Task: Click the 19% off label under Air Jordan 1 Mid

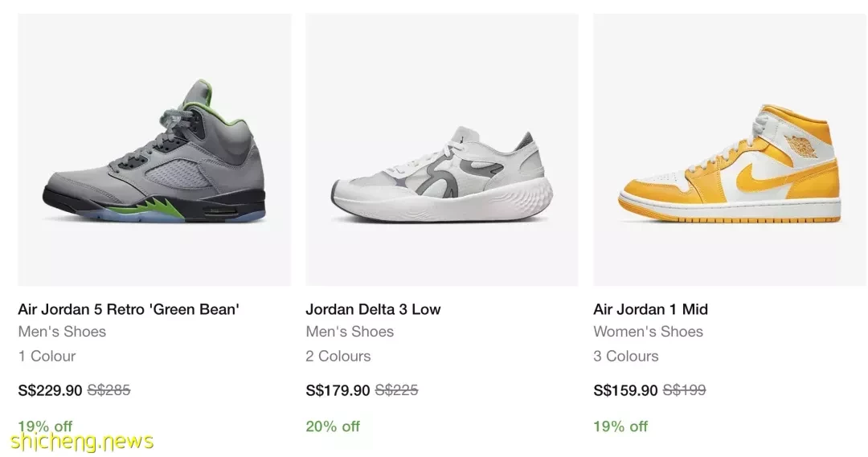Action: (620, 426)
